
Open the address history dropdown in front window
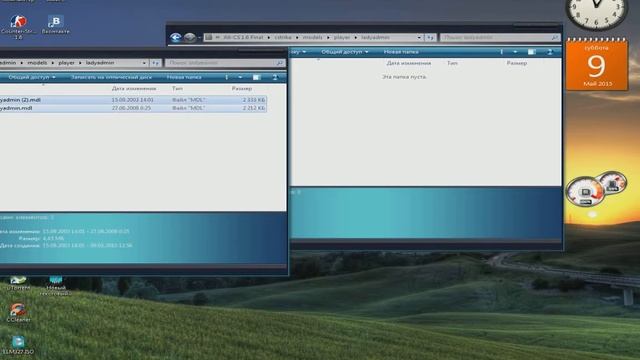click(x=144, y=63)
